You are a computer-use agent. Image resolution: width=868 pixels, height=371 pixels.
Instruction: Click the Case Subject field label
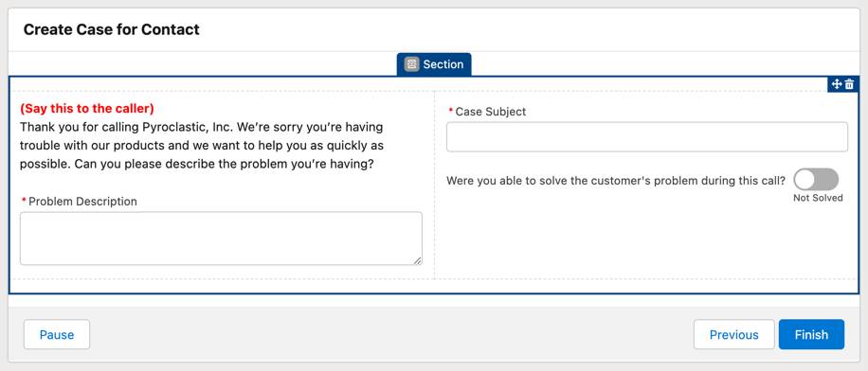[491, 112]
